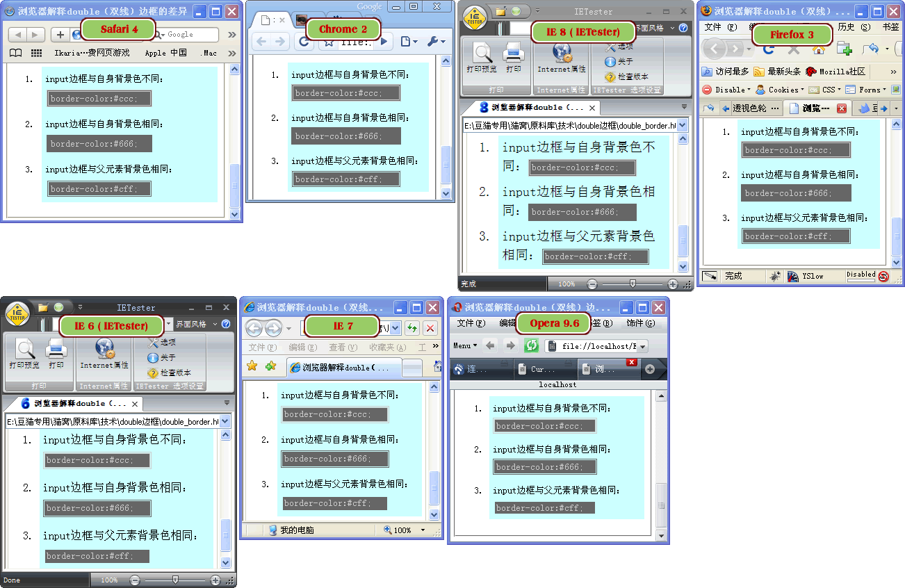Screen dimensions: 905x588
Task: Open the Firebug bug icon in Firefox status bar
Action: point(774,276)
